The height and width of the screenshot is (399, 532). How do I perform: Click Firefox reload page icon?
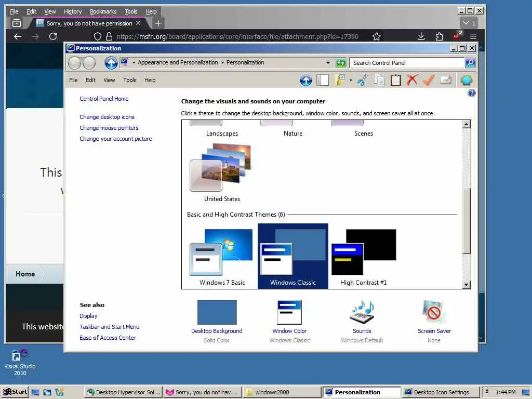pos(53,36)
